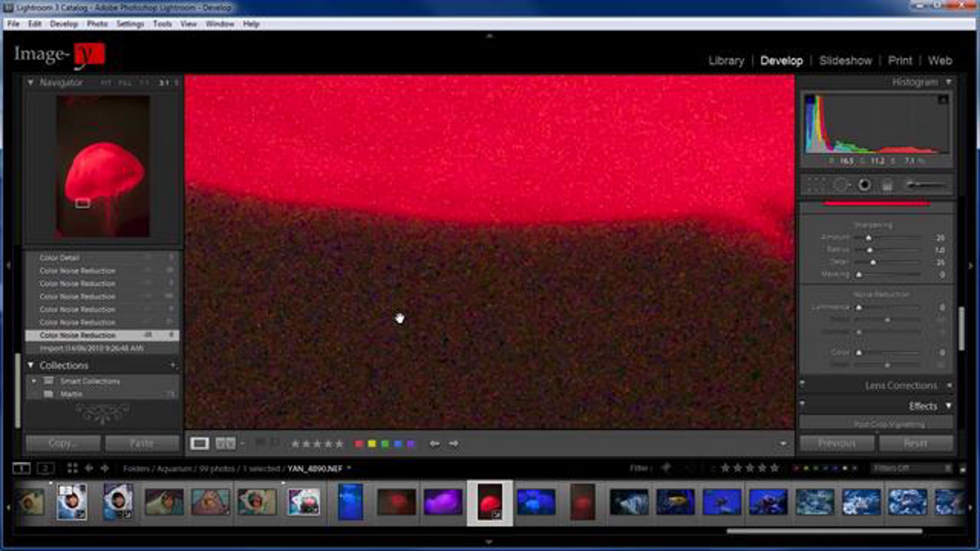Open the Settings menu
Viewport: 980px width, 551px height.
coord(130,24)
